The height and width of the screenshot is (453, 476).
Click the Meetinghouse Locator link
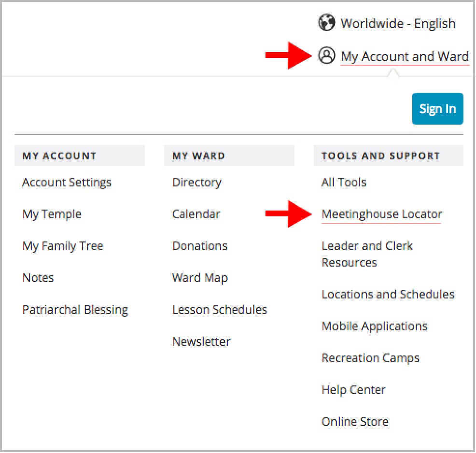tap(382, 214)
